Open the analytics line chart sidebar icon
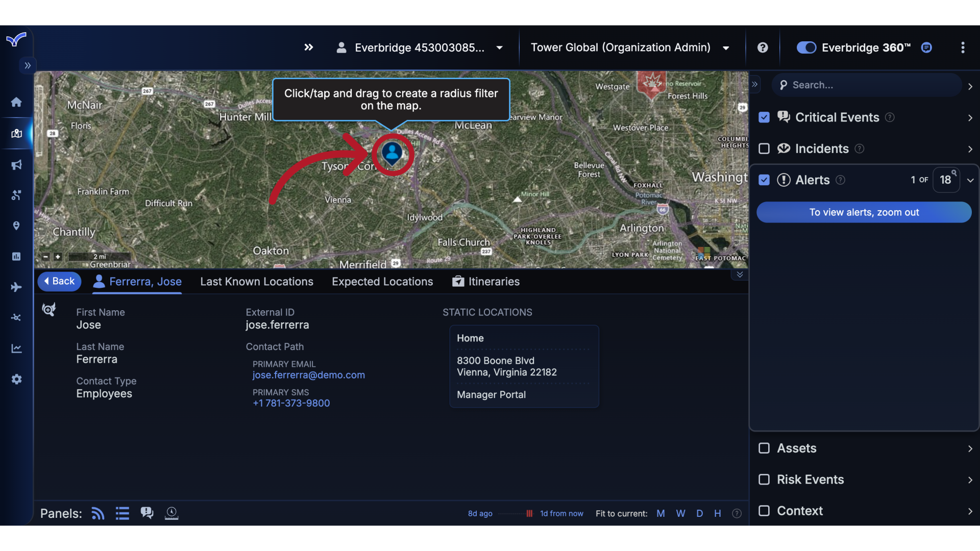This screenshot has width=980, height=551. pos(16,348)
